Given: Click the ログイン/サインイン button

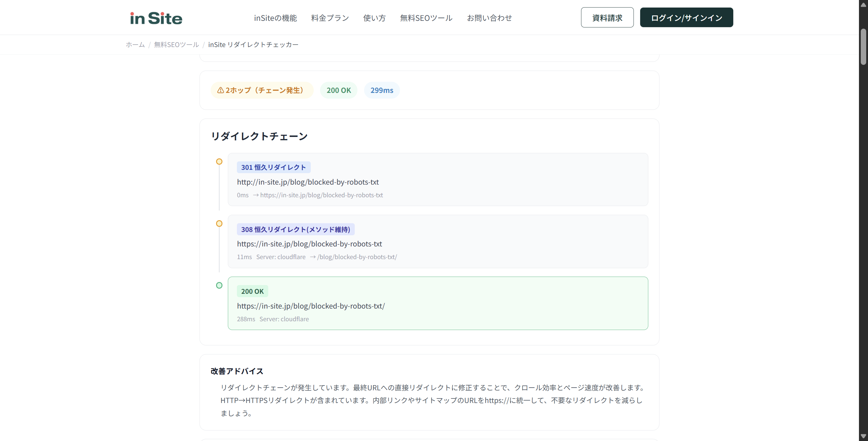Looking at the screenshot, I should pyautogui.click(x=686, y=17).
